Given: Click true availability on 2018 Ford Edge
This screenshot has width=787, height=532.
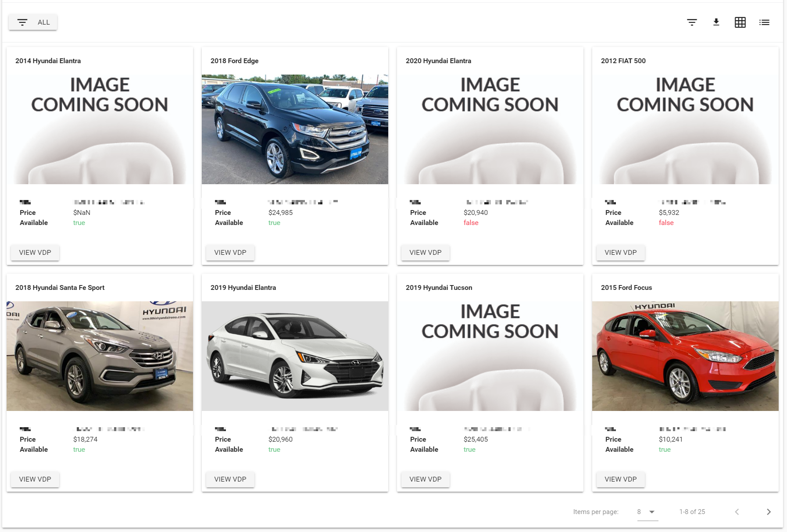Looking at the screenshot, I should (274, 223).
